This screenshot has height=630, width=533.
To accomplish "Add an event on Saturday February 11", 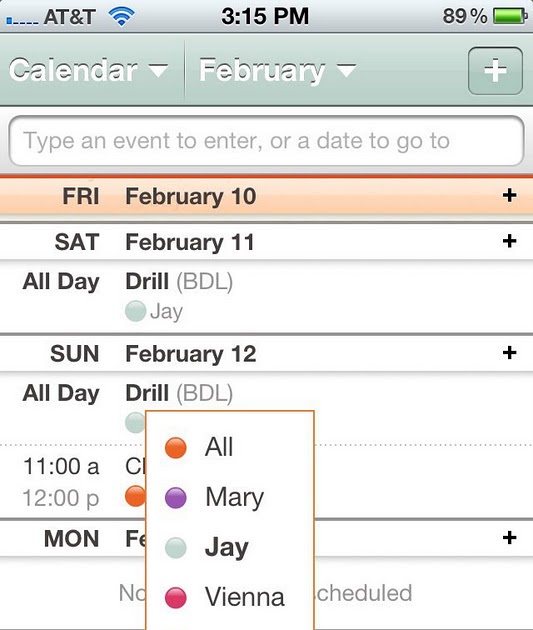I will click(509, 241).
